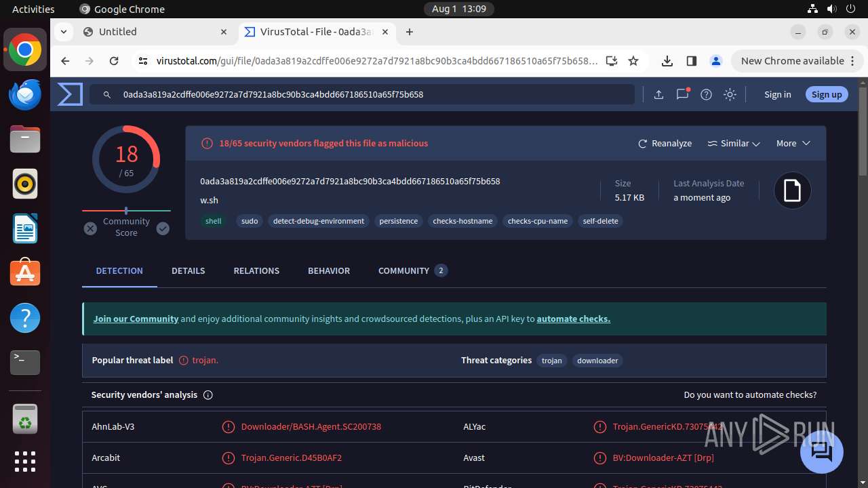Reload the page
This screenshot has height=488, width=868.
pos(114,61)
